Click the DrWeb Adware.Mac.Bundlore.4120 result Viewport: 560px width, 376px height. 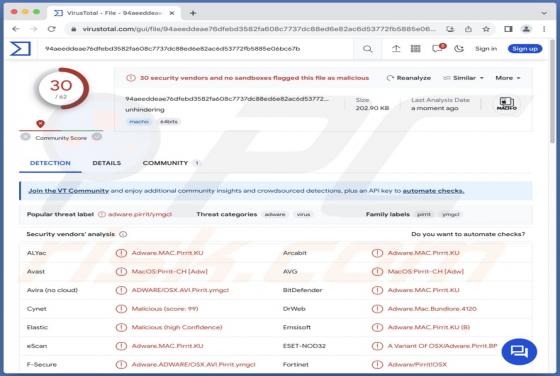(432, 309)
